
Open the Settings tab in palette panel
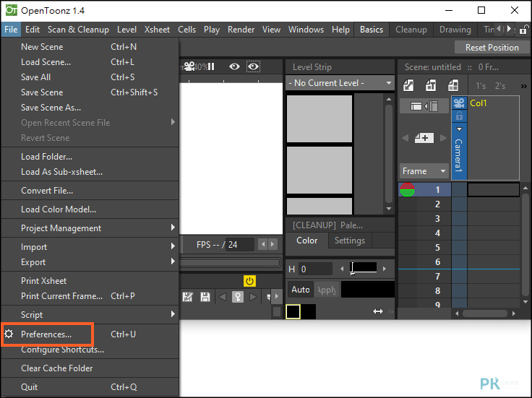[350, 241]
